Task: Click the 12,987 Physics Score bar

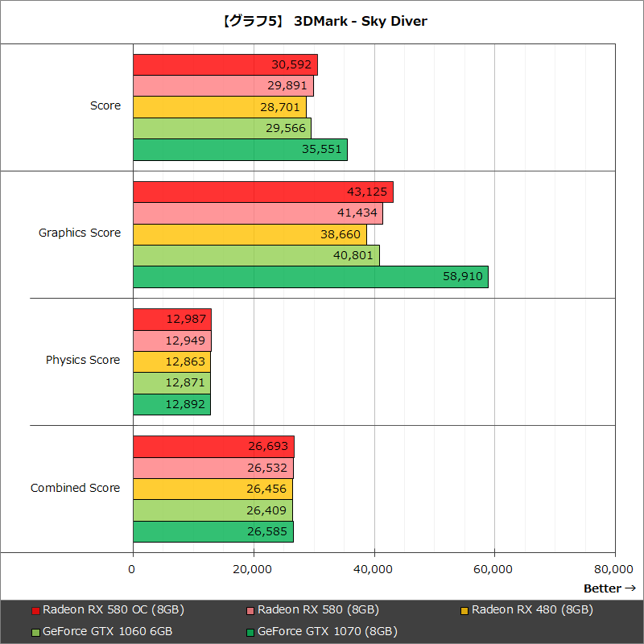Action: (x=172, y=320)
